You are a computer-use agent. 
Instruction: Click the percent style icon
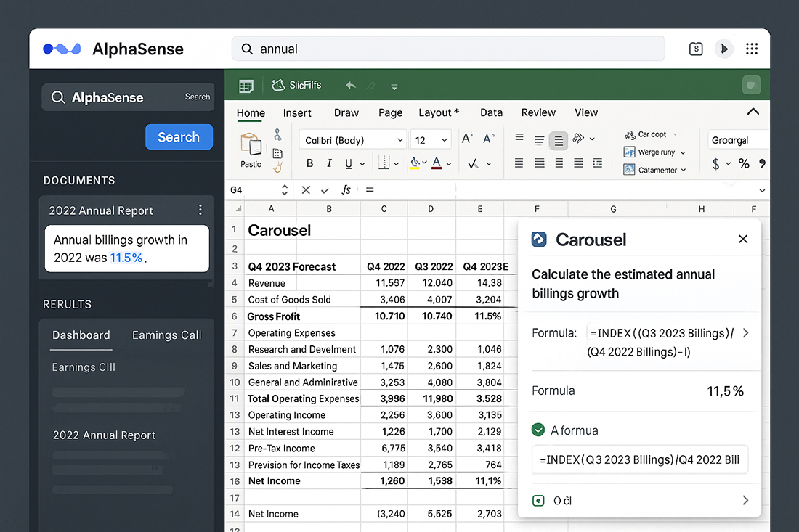(744, 164)
